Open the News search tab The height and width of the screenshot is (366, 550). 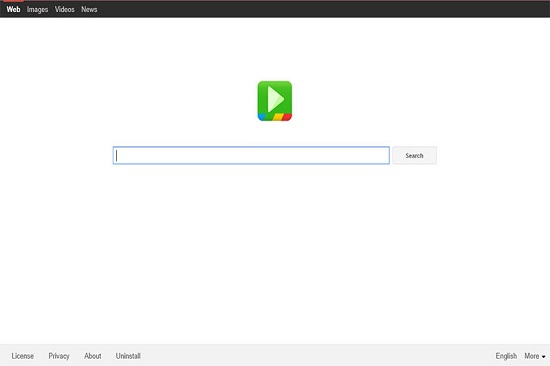[89, 9]
